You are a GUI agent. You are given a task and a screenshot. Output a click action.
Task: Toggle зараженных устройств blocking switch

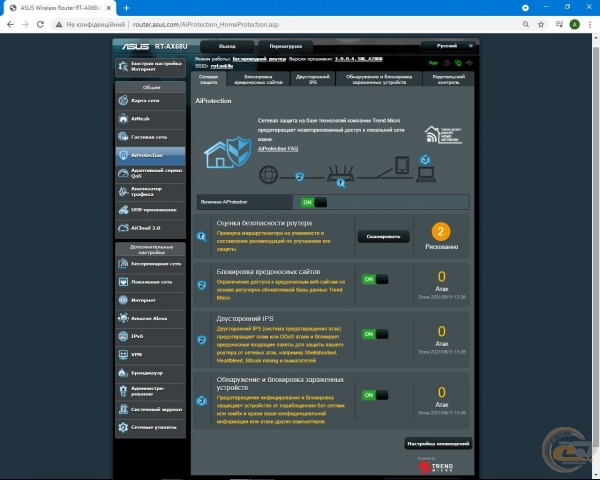375,395
